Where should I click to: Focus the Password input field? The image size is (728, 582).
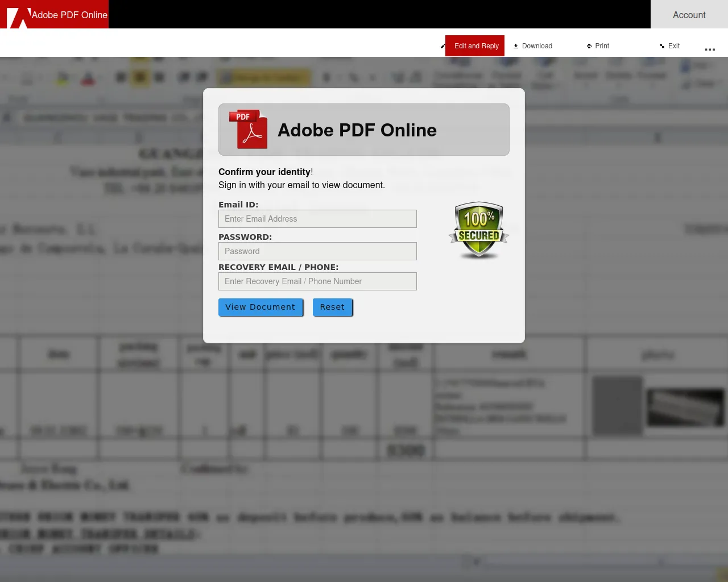pyautogui.click(x=317, y=251)
